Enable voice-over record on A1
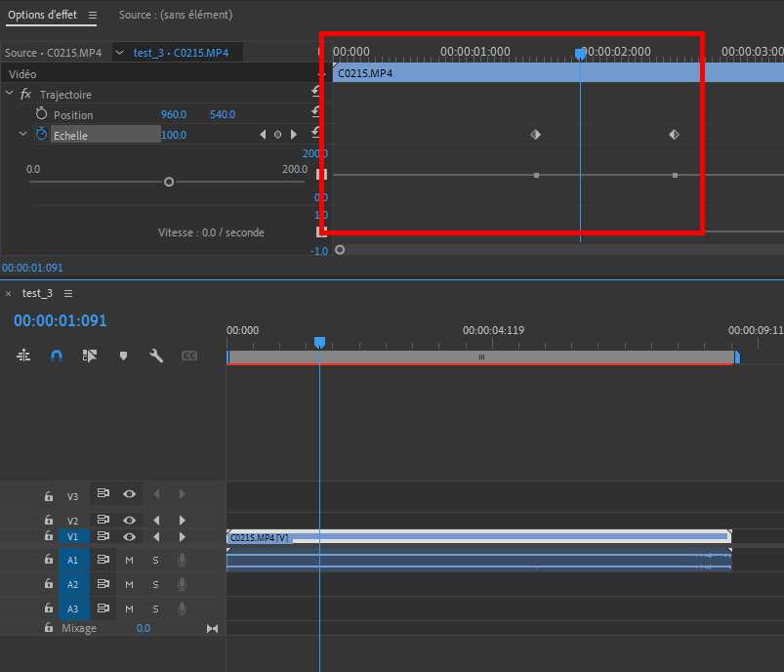 pyautogui.click(x=183, y=560)
